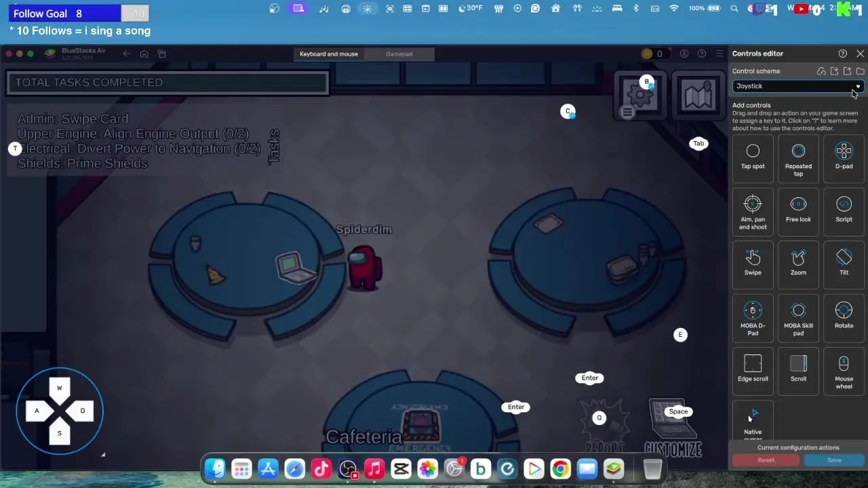Open Spotlight search in menu bar
This screenshot has height=488, width=868.
[x=734, y=9]
